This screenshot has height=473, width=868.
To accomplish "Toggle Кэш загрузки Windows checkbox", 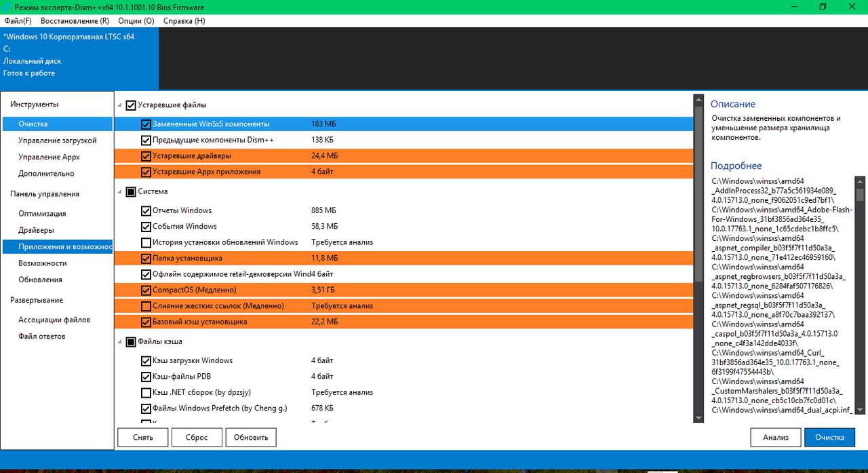I will click(146, 361).
